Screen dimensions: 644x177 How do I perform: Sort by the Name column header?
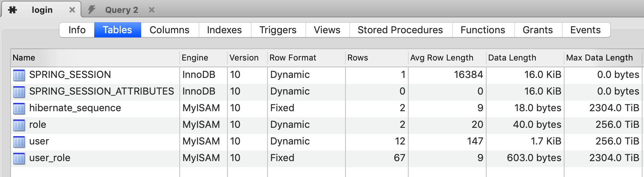[24, 57]
